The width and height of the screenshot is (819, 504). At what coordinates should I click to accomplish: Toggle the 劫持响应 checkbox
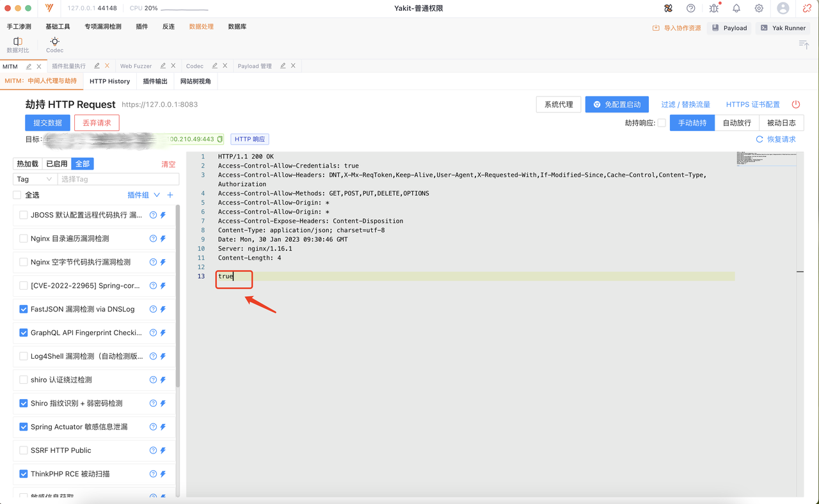click(x=662, y=123)
